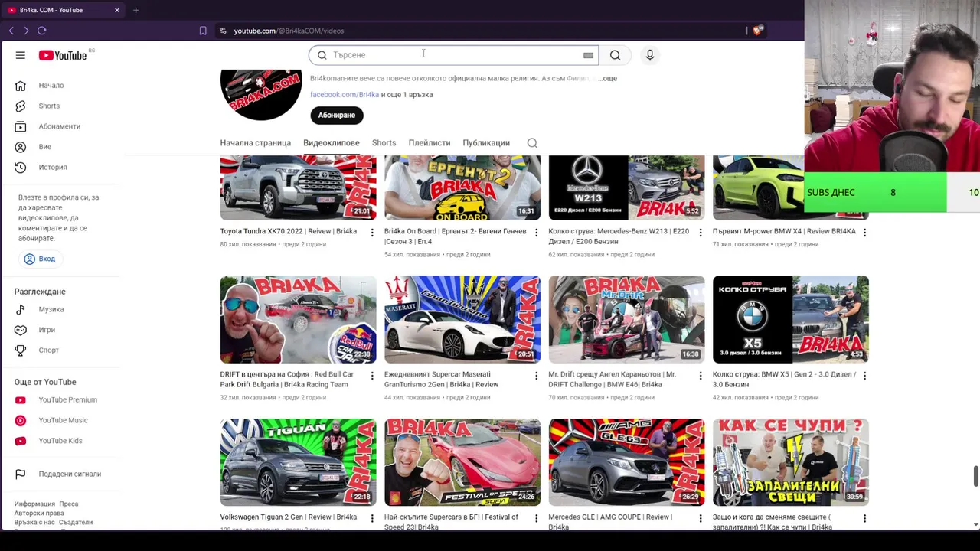The image size is (980, 551).
Task: Open the Публикации tab
Action: click(486, 143)
